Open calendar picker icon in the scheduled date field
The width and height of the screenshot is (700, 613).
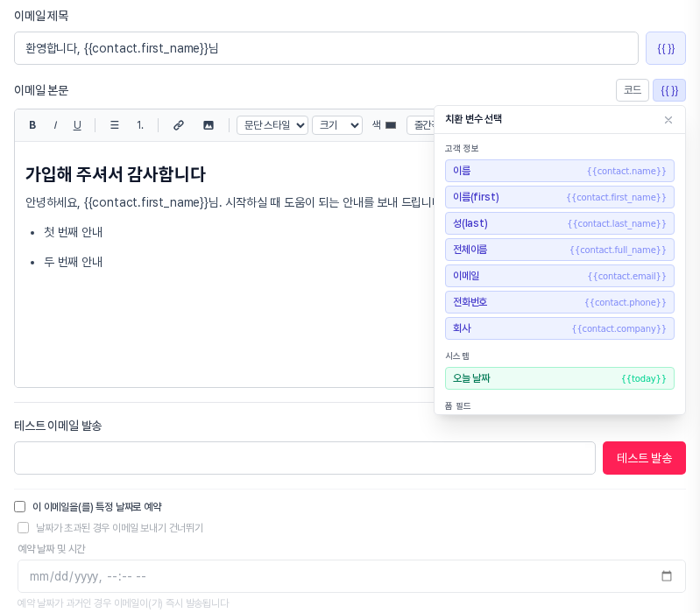(x=667, y=576)
